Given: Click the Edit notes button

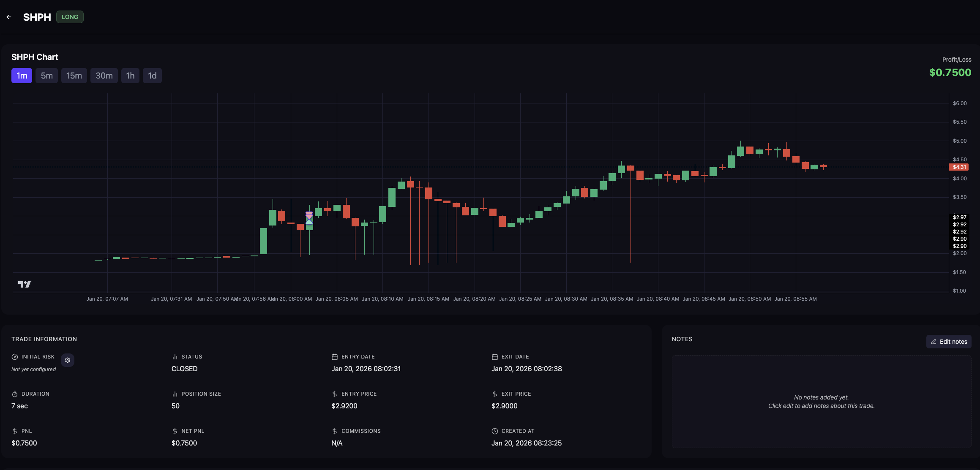Looking at the screenshot, I should pos(949,342).
